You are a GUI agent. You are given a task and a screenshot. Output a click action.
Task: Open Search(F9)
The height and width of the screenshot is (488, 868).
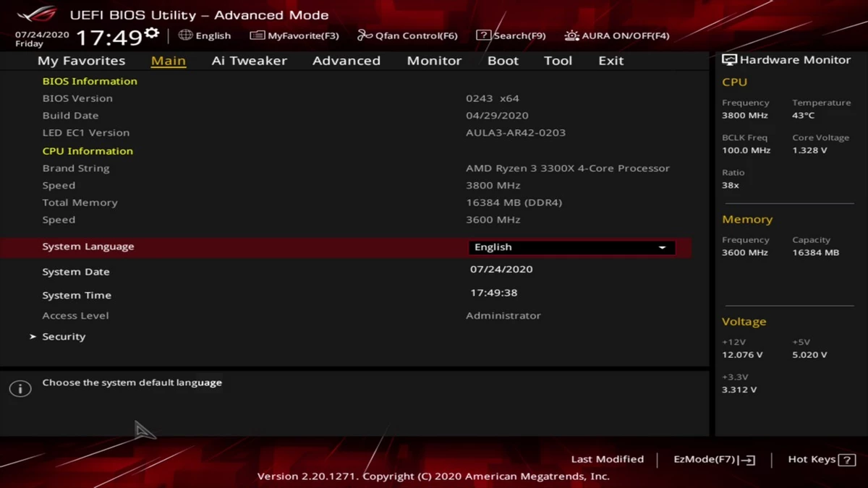coord(519,35)
